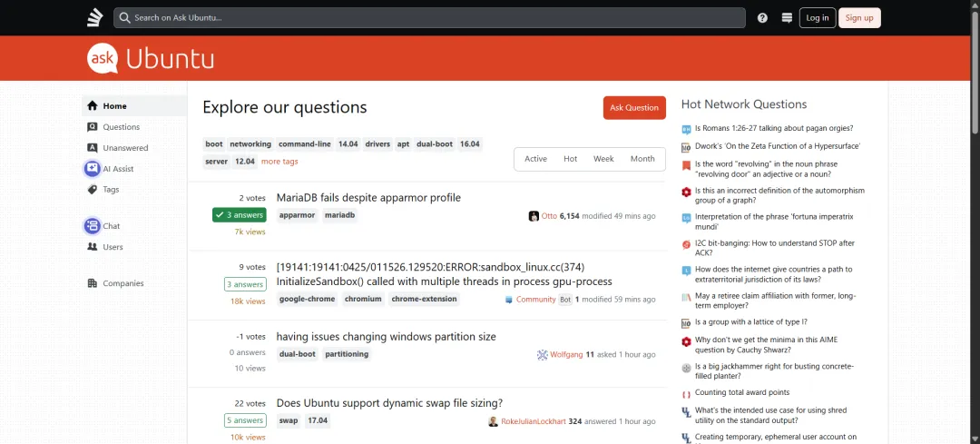Open Wolfgang's user profile name link
This screenshot has width=980, height=444.
[566, 355]
